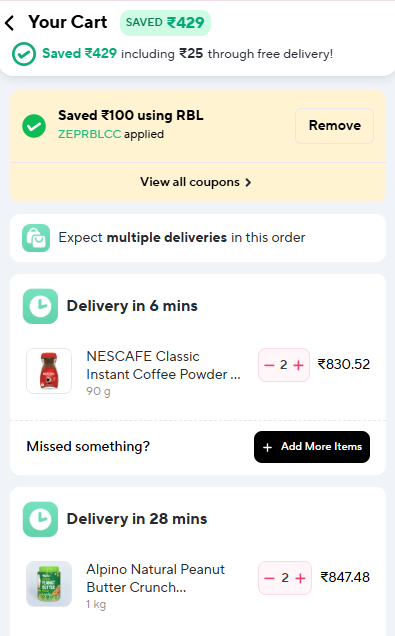This screenshot has width=395, height=636.
Task: Expand View all coupons
Action: coord(196,182)
